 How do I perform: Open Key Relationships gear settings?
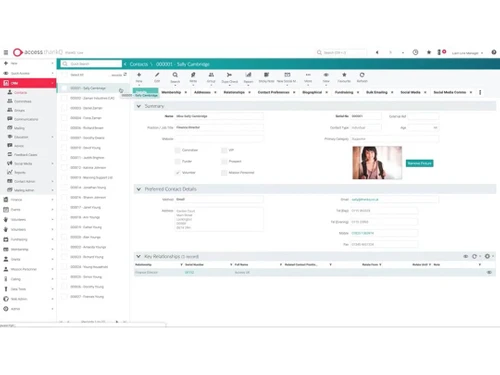click(x=487, y=256)
